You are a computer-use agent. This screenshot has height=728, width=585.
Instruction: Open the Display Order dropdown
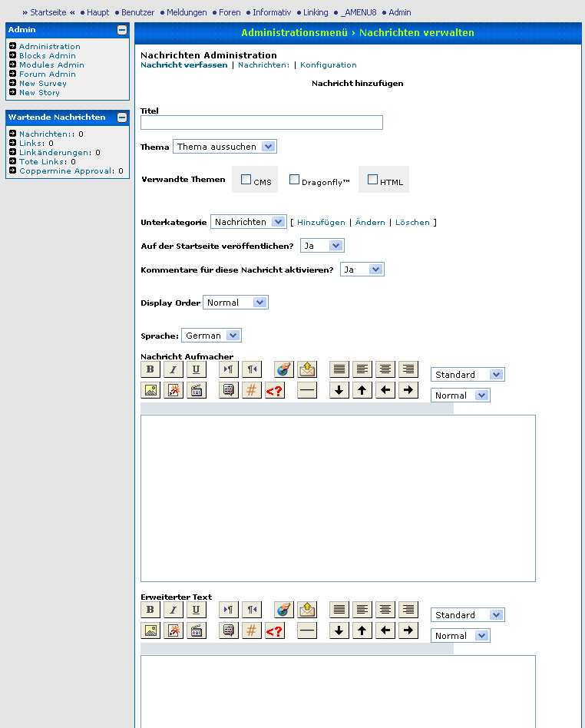point(236,303)
